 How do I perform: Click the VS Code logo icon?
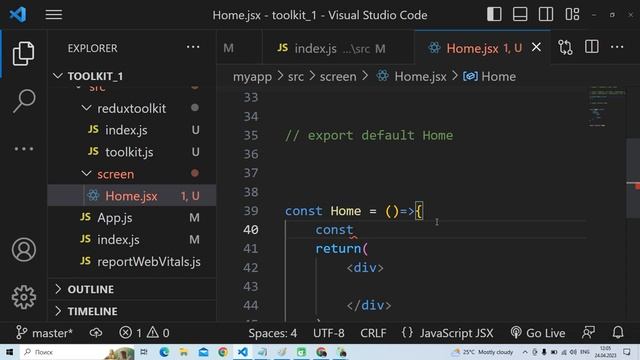pos(18,15)
